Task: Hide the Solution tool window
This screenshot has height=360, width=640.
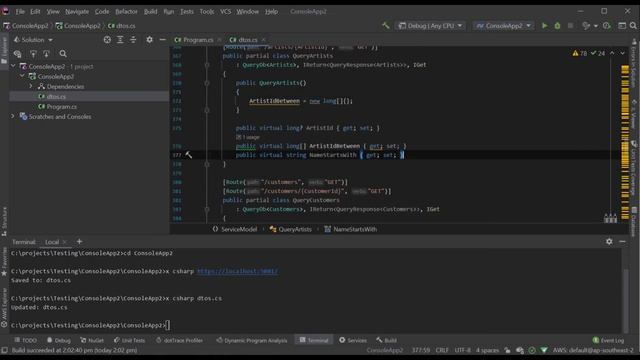Action: pyautogui.click(x=162, y=40)
